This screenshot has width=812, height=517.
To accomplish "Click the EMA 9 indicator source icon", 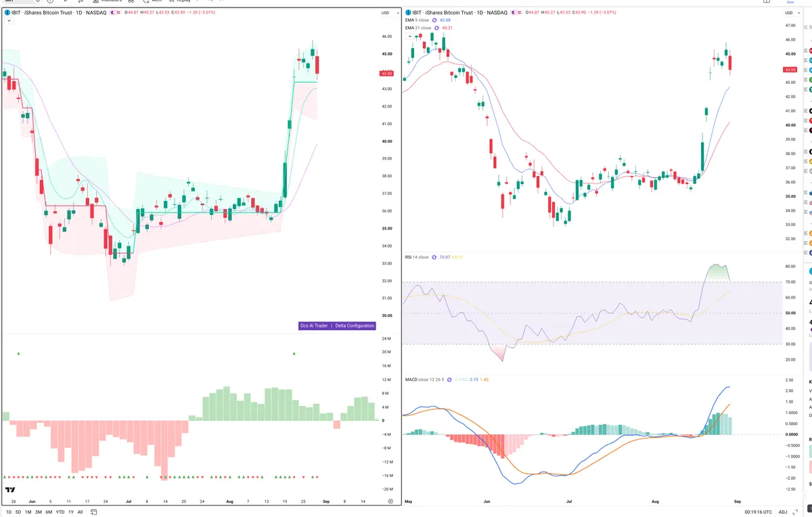I will click(435, 20).
